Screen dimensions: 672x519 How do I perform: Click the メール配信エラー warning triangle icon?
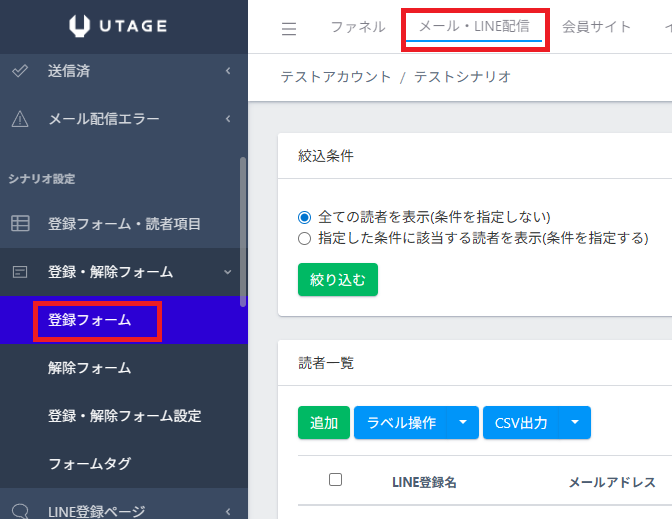click(19, 120)
